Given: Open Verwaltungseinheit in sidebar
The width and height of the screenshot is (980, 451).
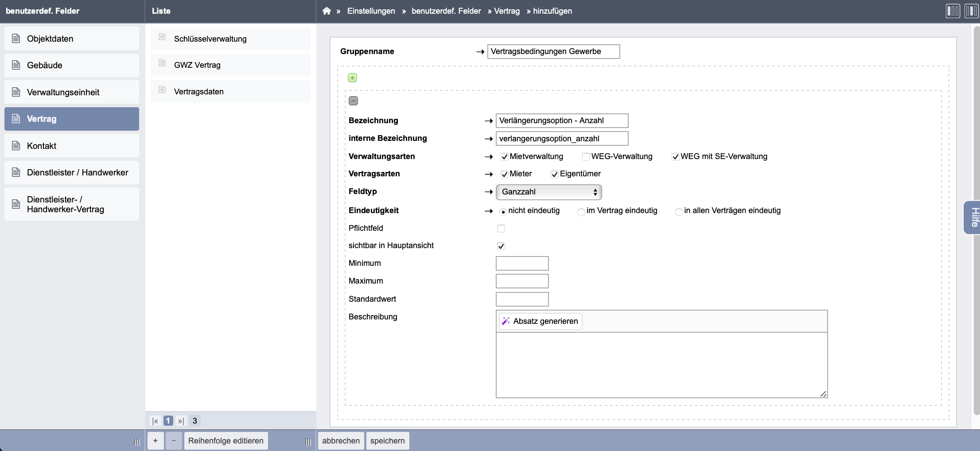Looking at the screenshot, I should pos(72,92).
